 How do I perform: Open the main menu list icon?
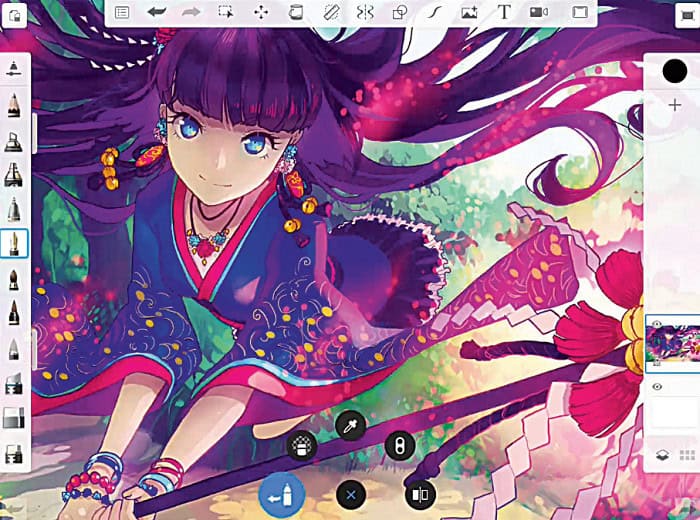122,12
